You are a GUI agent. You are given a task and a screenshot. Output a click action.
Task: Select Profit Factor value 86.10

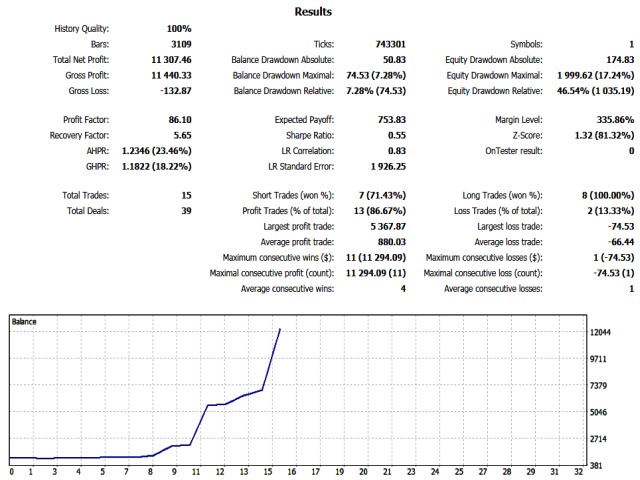pyautogui.click(x=180, y=120)
